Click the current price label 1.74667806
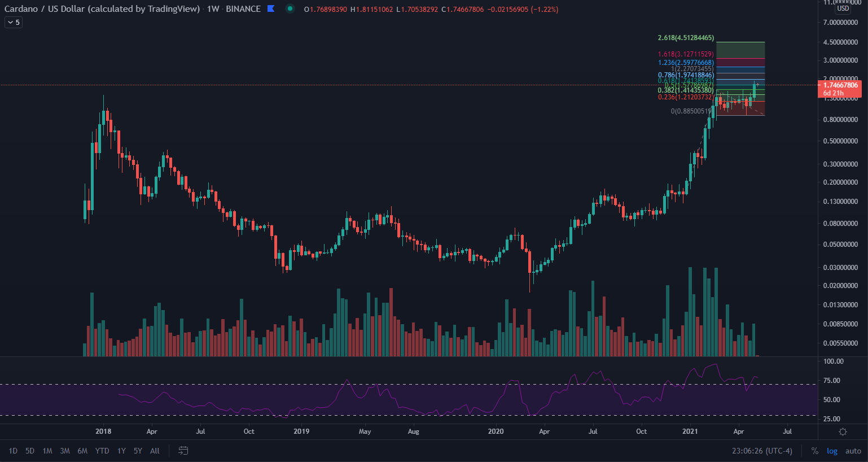This screenshot has height=462, width=868. pyautogui.click(x=840, y=85)
